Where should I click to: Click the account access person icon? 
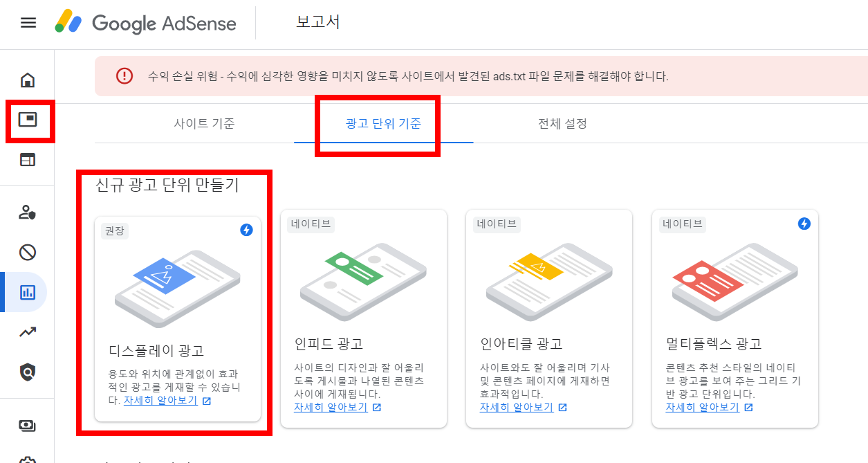click(x=28, y=212)
